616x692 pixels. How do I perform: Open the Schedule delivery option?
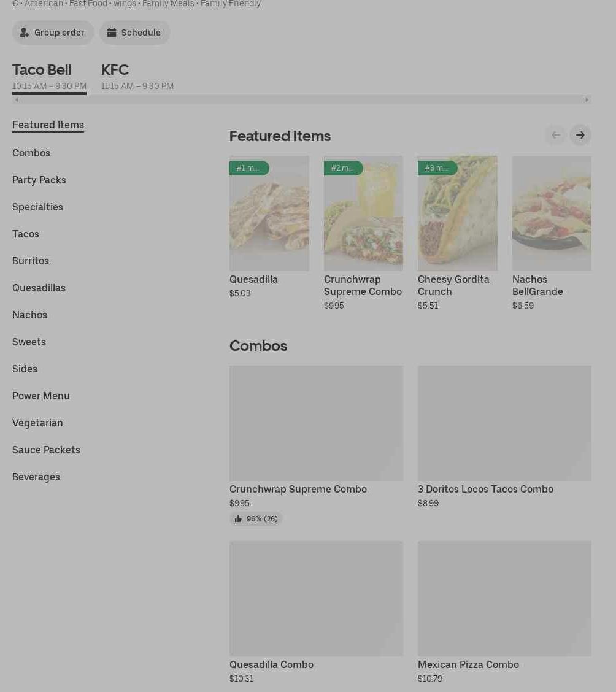pos(134,33)
